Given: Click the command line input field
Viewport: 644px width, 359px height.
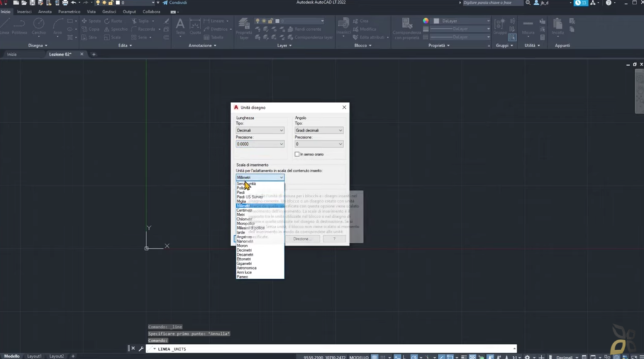Looking at the screenshot, I should click(331, 349).
